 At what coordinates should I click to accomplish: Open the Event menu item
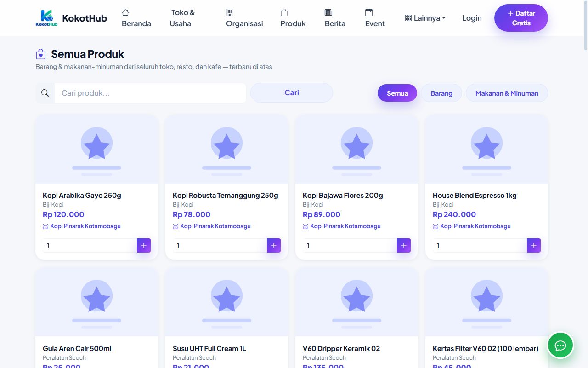[x=375, y=18]
